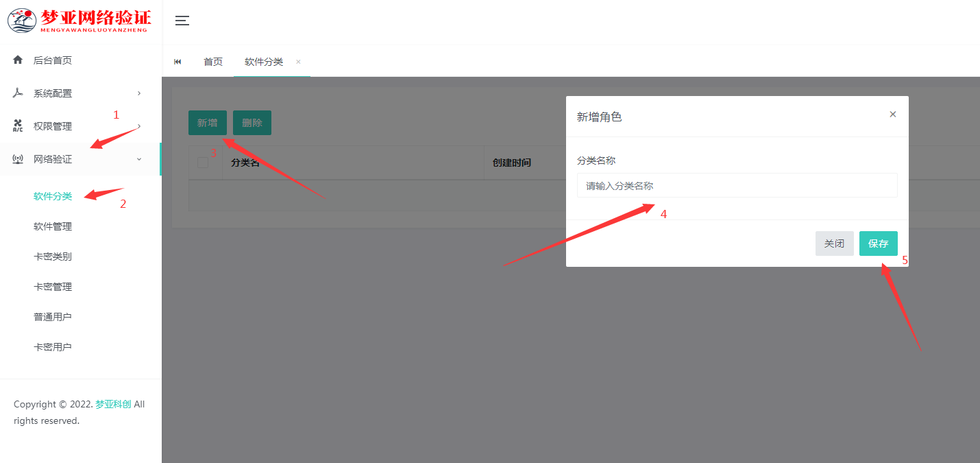
Task: Expand the 权限管理 menu chevron
Action: (x=139, y=126)
